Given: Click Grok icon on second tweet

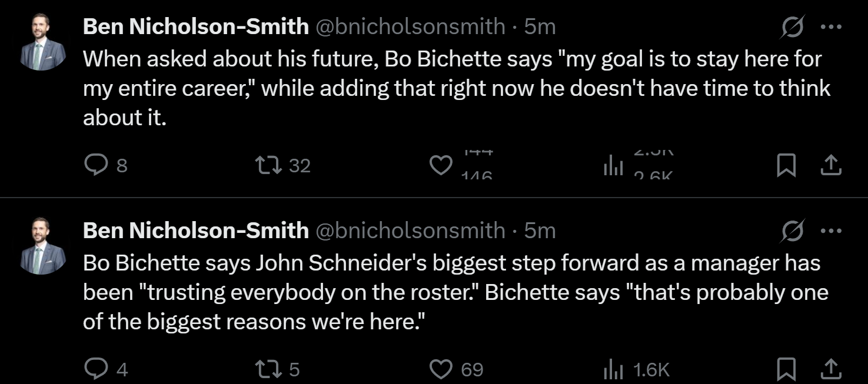Looking at the screenshot, I should pos(792,231).
